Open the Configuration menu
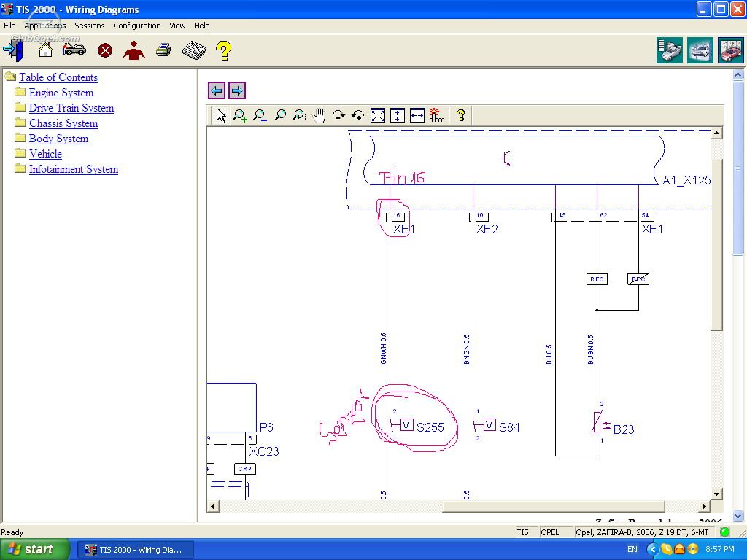 [x=136, y=26]
